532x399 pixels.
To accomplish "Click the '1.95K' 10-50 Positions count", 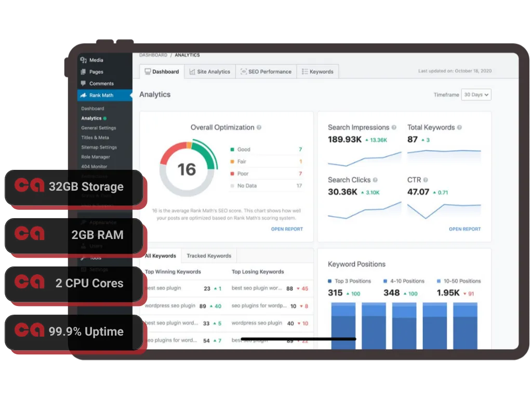I will [x=448, y=293].
